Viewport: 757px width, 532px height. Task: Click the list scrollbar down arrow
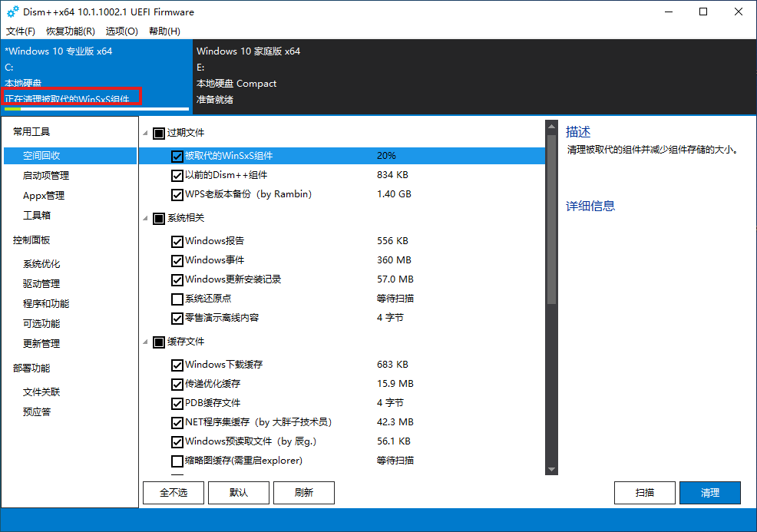tap(551, 469)
